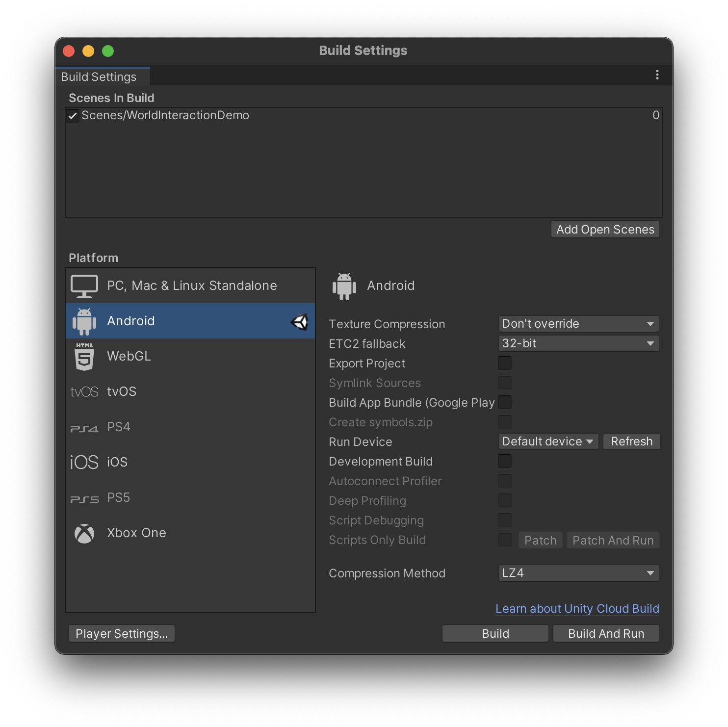Select the PS4 platform
The height and width of the screenshot is (727, 728).
(x=190, y=427)
